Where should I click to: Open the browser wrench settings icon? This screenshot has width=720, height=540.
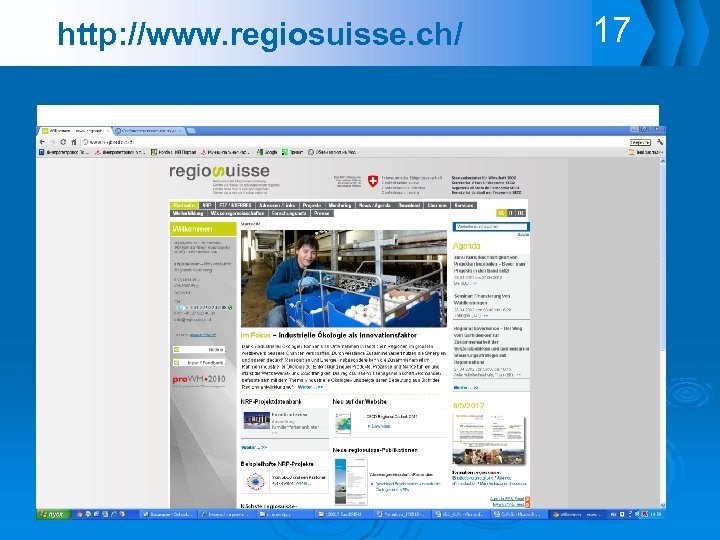(660, 142)
